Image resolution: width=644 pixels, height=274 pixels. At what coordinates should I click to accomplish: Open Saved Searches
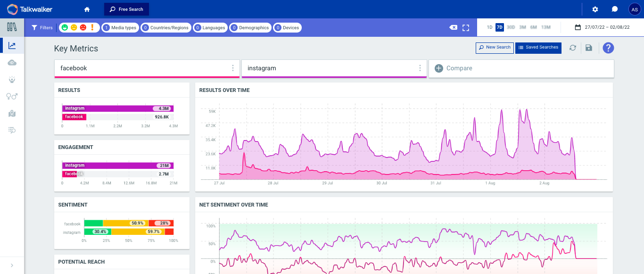coord(538,48)
